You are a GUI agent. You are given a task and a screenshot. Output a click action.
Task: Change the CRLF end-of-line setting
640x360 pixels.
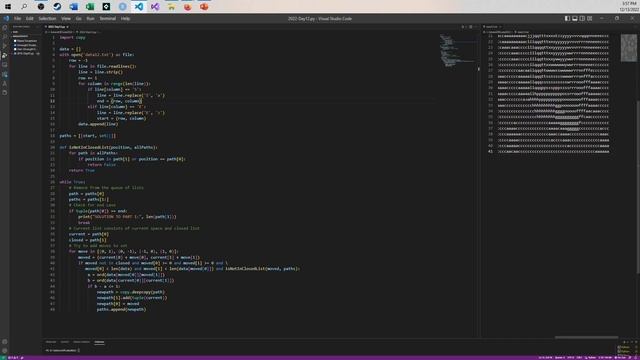(579, 358)
